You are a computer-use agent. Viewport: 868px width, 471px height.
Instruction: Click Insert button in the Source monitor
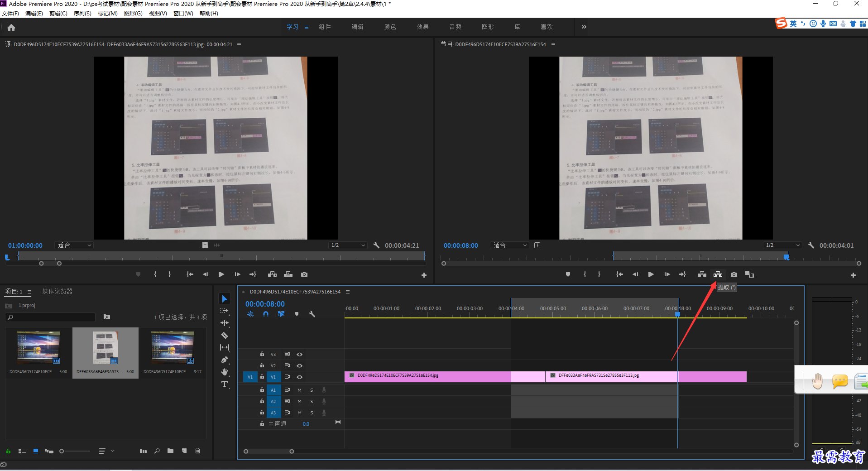(272, 274)
